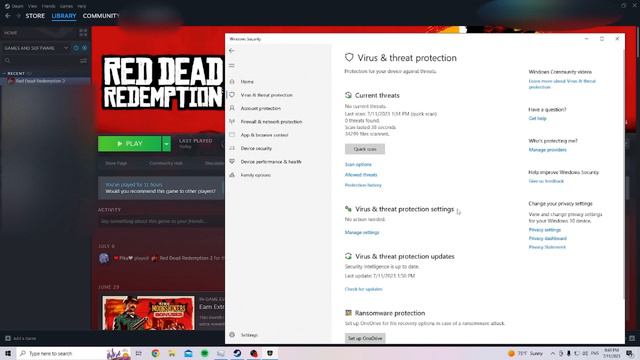Open Steam Friends menu
Viewport: 640px width, 360px height.
(x=48, y=6)
